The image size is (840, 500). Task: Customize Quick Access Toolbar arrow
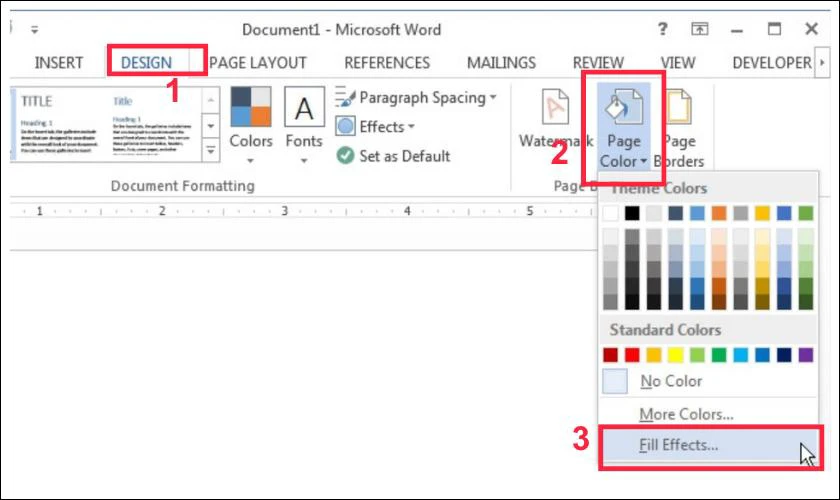pos(34,29)
